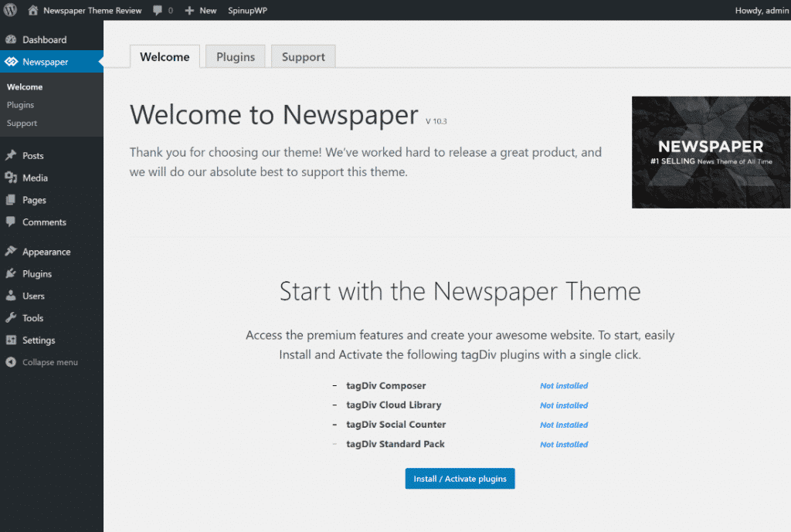Click the Newspaper theme logo icon in sidebar
791x532 pixels.
click(11, 62)
